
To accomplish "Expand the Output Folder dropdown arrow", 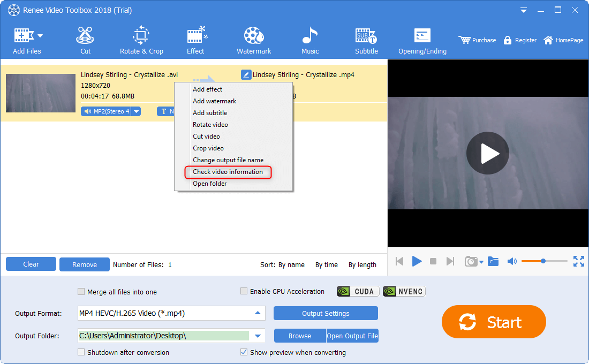I will coord(258,336).
